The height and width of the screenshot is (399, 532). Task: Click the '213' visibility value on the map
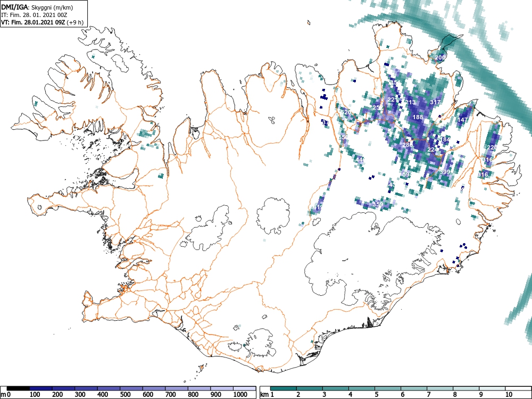410,102
